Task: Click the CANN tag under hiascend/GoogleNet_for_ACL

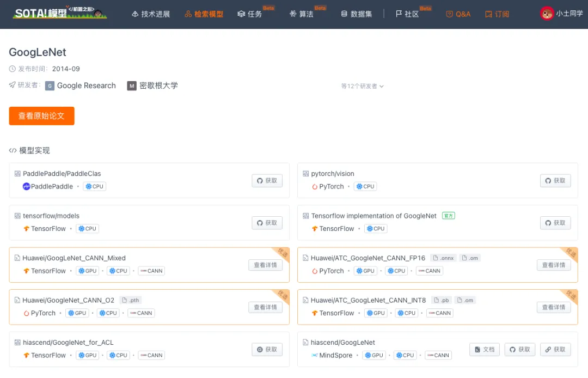Action: pyautogui.click(x=152, y=355)
